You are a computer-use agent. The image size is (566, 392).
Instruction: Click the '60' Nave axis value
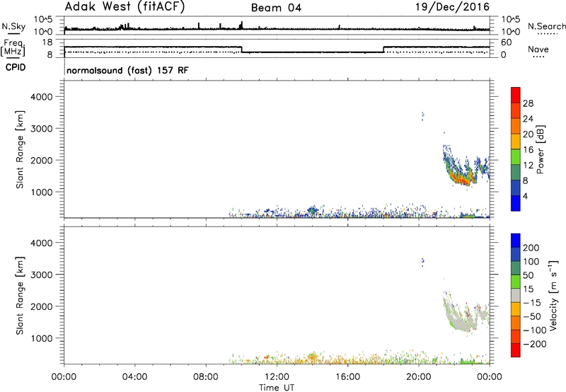tap(507, 42)
